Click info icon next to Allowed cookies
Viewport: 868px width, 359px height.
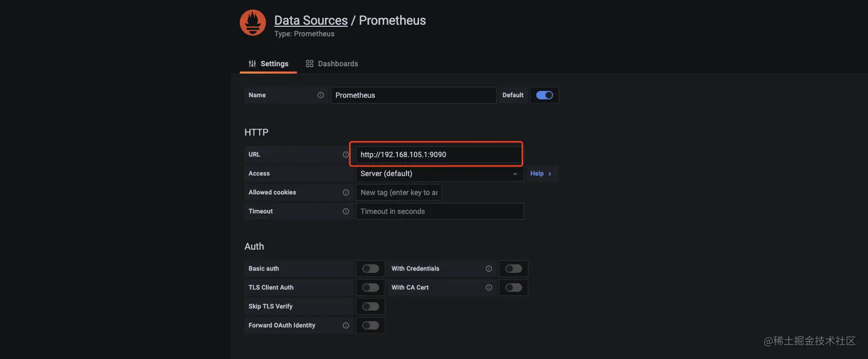click(346, 192)
